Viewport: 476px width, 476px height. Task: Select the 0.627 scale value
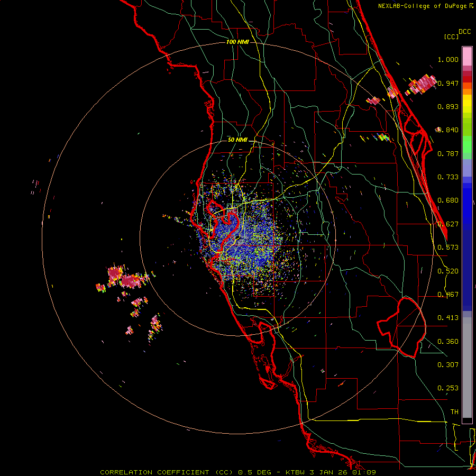pyautogui.click(x=448, y=224)
